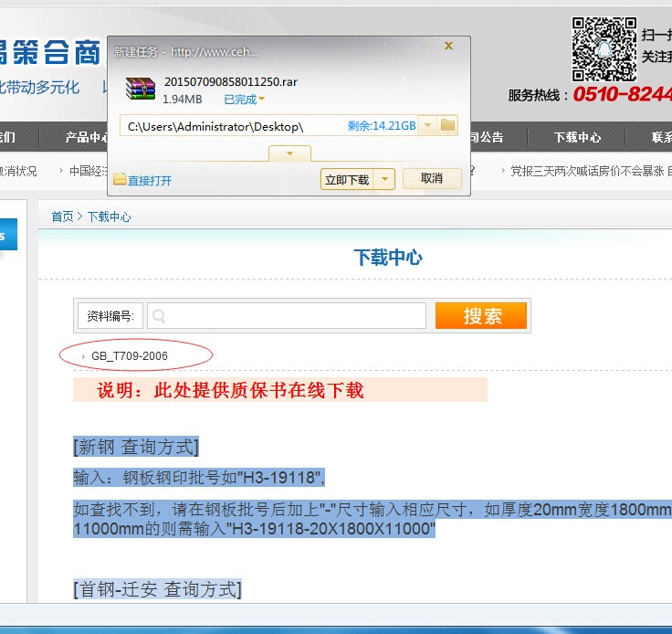Image resolution: width=672 pixels, height=634 pixels.
Task: Click the magnifier icon in search field
Action: click(159, 316)
